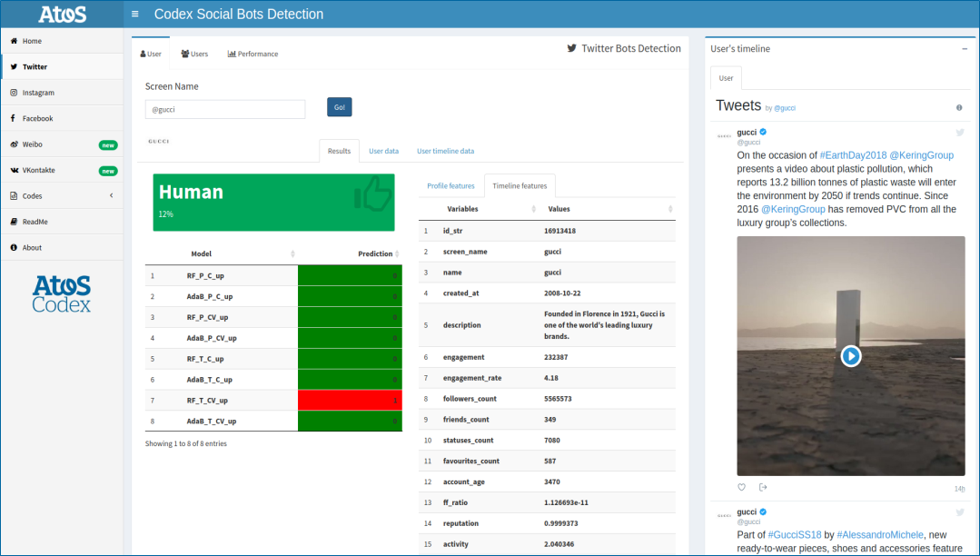980x556 pixels.
Task: Select the Timeline features tab
Action: (520, 185)
